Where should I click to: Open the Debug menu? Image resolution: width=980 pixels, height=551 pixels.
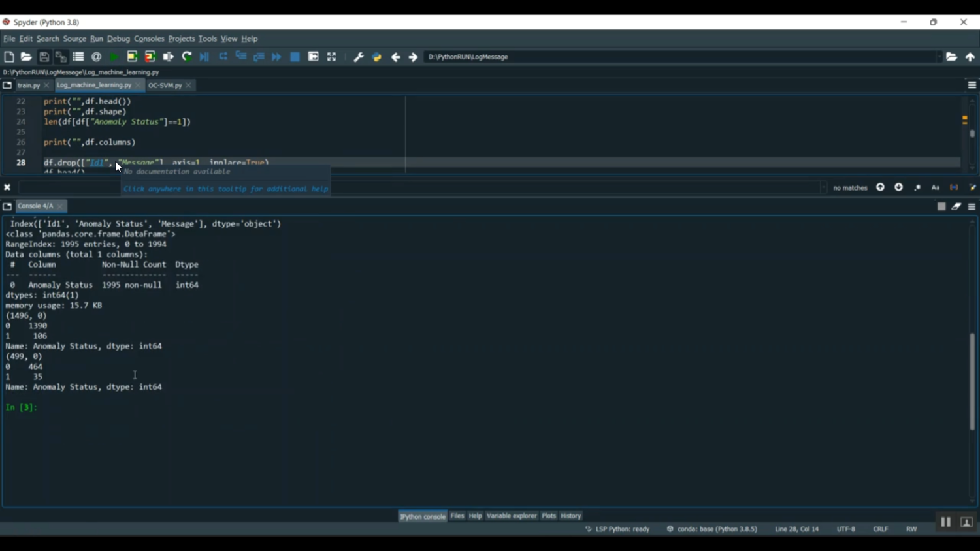pyautogui.click(x=118, y=39)
